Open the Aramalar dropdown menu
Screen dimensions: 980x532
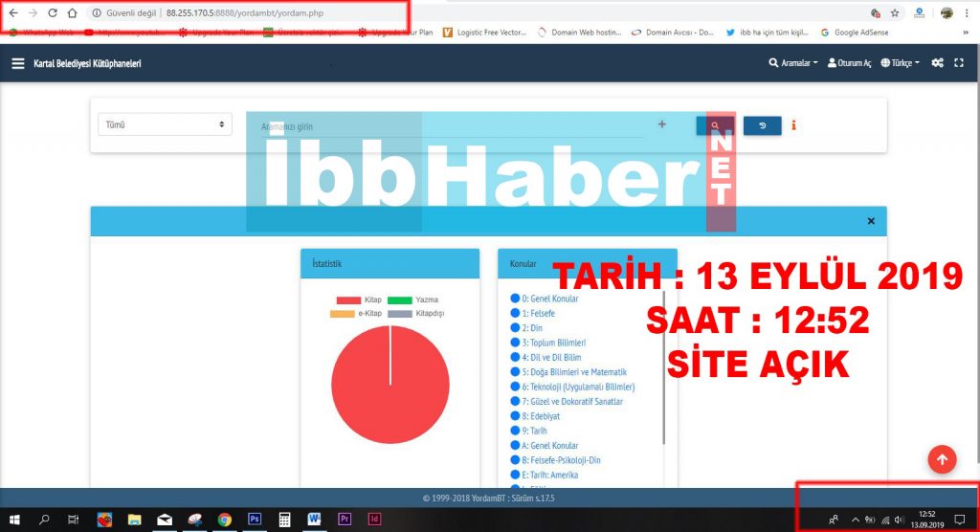[x=793, y=62]
